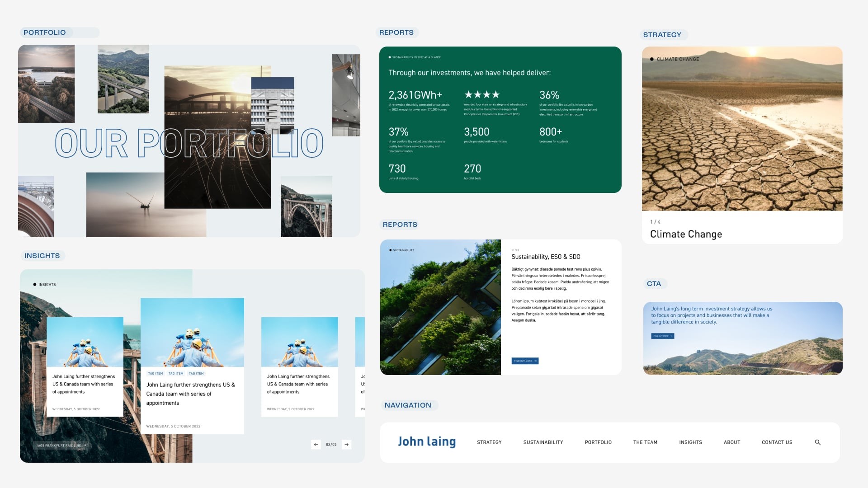The image size is (868, 488).
Task: Select Portfolio in the navigation bar
Action: [x=598, y=442]
